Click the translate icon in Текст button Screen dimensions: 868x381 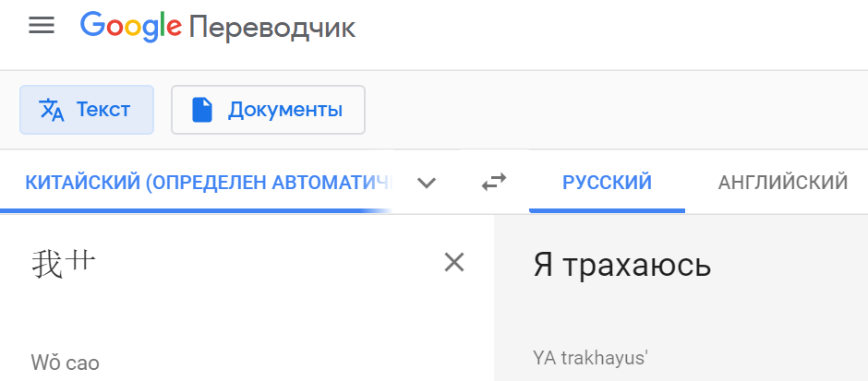tap(52, 110)
